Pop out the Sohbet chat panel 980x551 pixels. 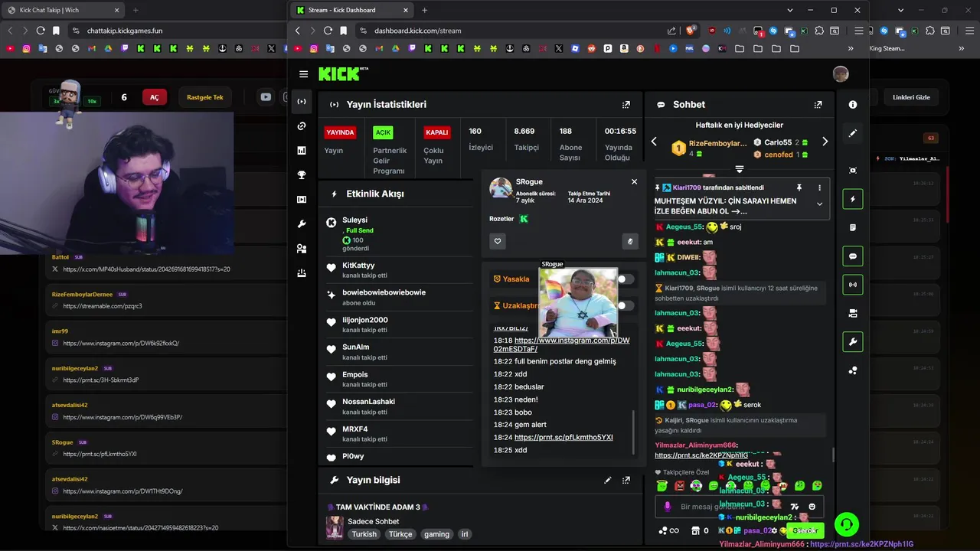(x=818, y=105)
